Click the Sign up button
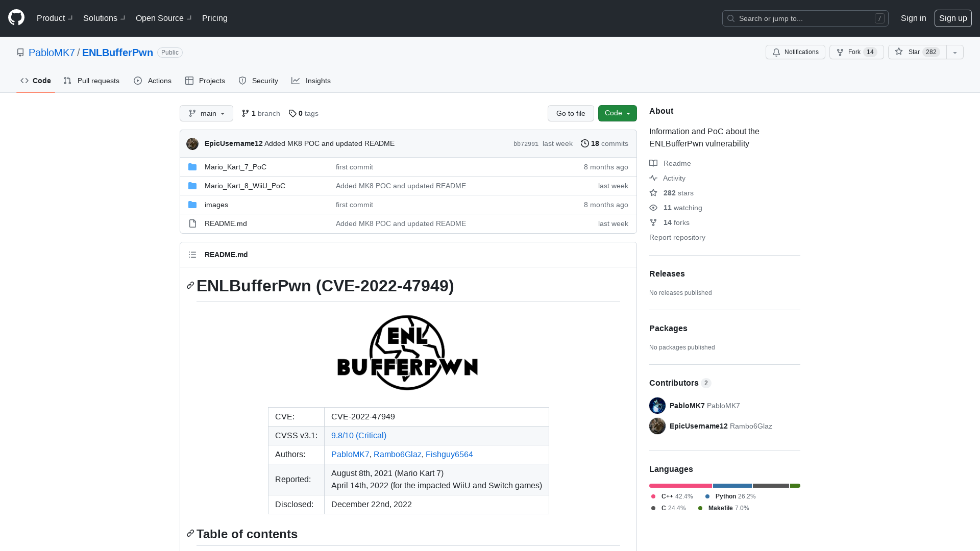 [953, 18]
